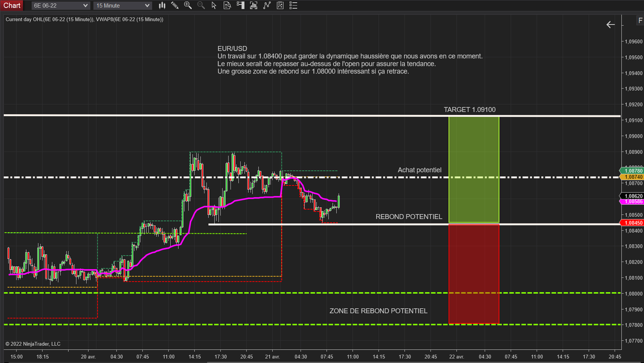Select the greyed Zoom Out magnifier
The image size is (644, 363).
tap(201, 5)
